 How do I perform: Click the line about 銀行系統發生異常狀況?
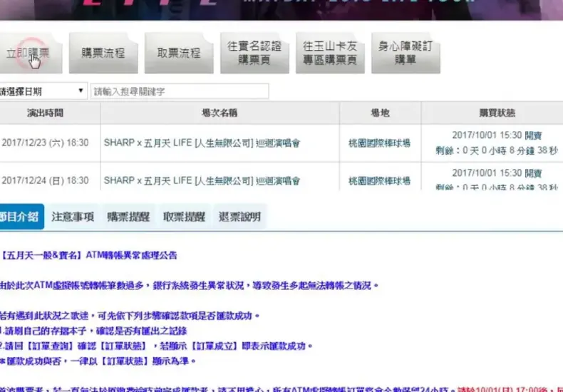pos(190,285)
